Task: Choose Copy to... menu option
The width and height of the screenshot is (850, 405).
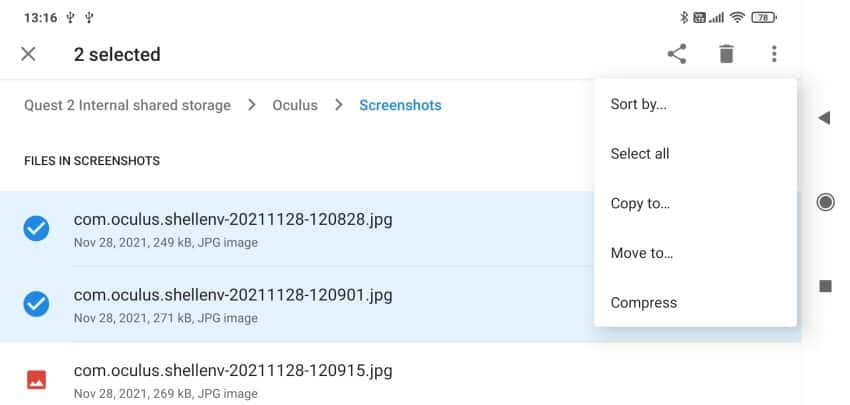Action: [x=640, y=204]
